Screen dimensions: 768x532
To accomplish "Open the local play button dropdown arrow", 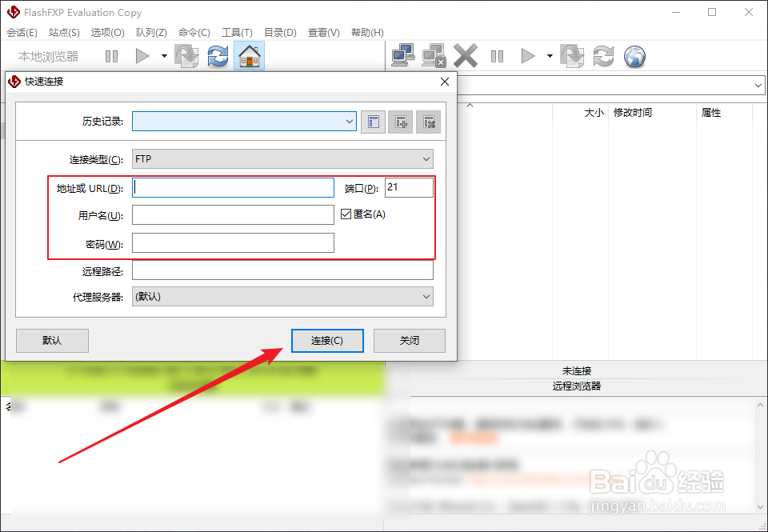I will pos(164,56).
